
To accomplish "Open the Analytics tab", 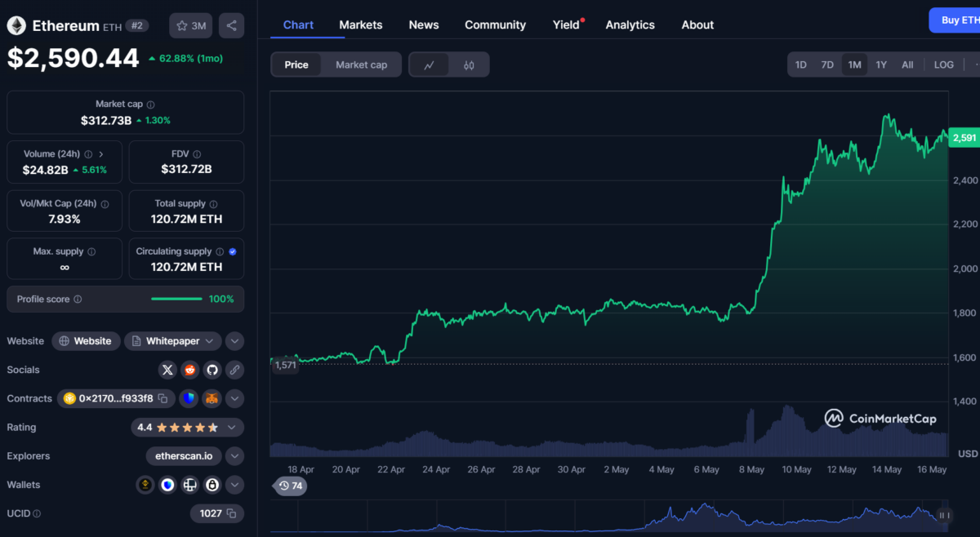I will coord(630,24).
